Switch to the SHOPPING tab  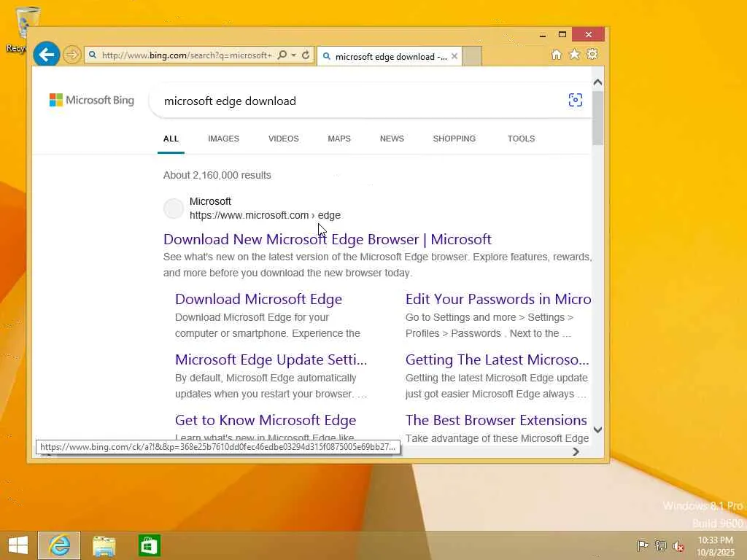click(454, 139)
